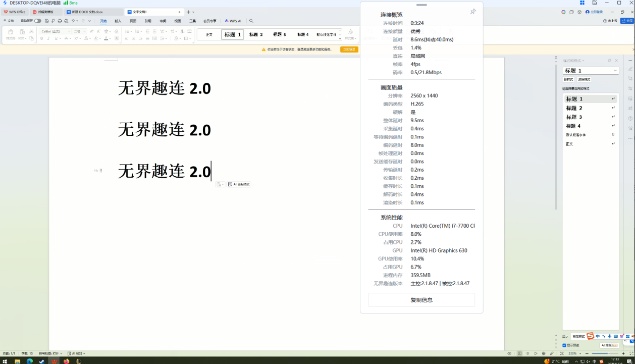The width and height of the screenshot is (635, 364).
Task: Switch to the WPS Office home tab
Action: 14,12
